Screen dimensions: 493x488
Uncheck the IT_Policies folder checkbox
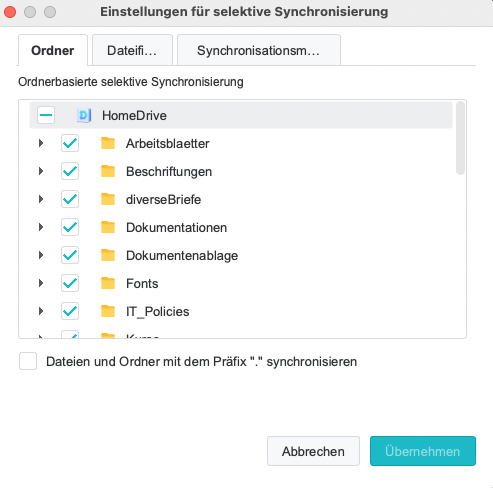70,311
